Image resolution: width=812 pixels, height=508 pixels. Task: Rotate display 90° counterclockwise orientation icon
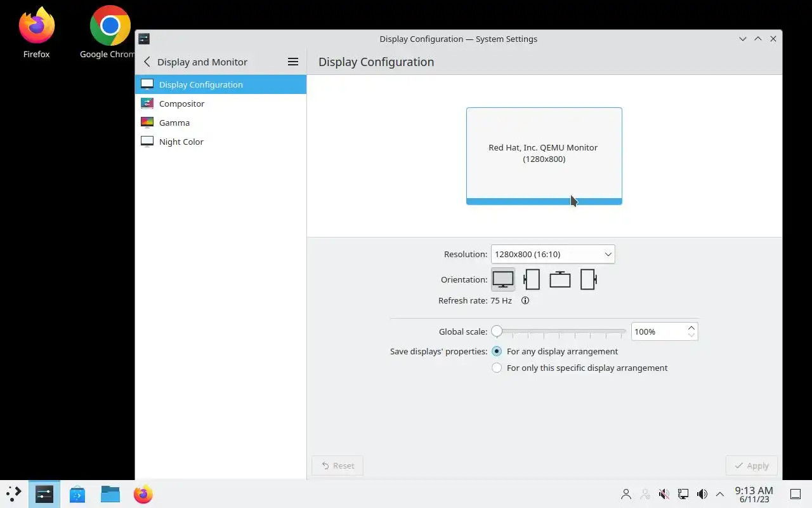589,279
